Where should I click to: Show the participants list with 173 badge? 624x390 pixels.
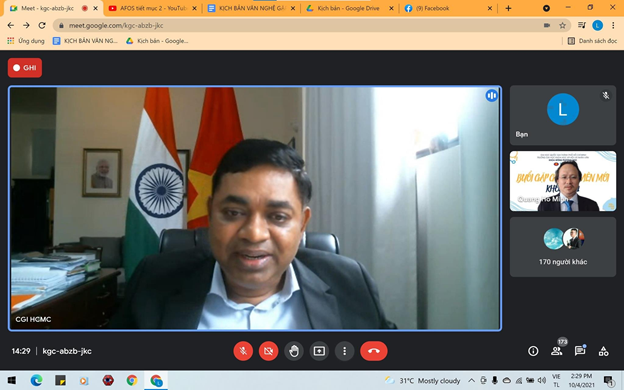coord(557,351)
